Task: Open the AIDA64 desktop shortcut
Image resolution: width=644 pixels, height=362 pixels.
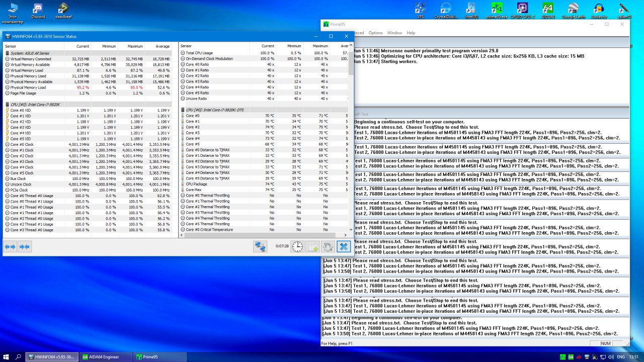Action: pos(548,11)
